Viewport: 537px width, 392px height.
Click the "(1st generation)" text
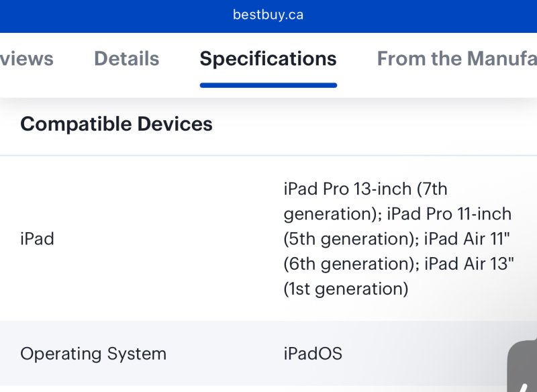click(346, 289)
